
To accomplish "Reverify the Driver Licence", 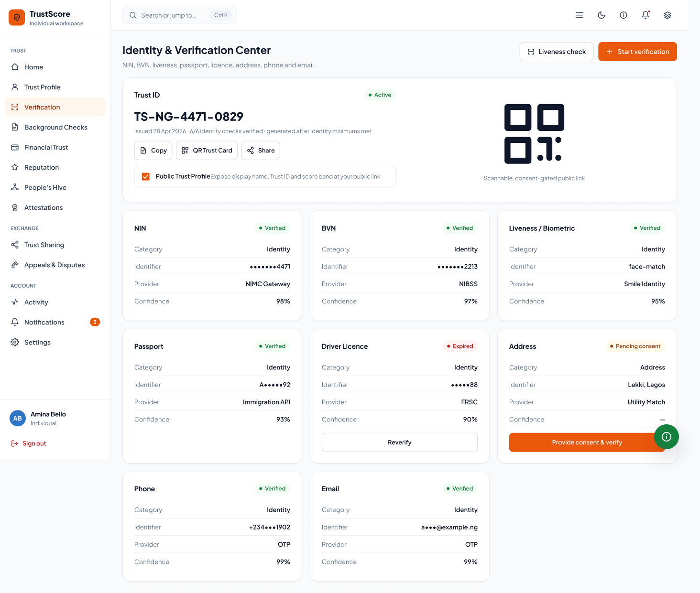I will [x=400, y=442].
